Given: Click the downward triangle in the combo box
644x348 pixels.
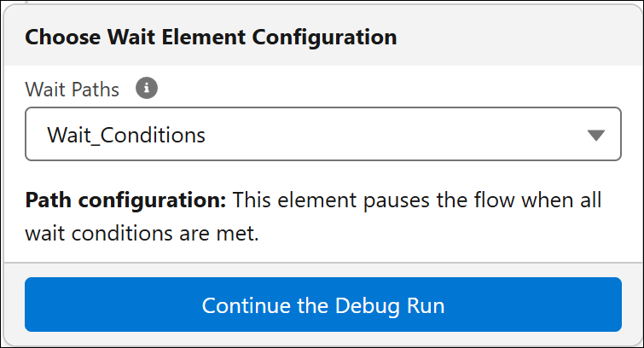Looking at the screenshot, I should click(595, 135).
